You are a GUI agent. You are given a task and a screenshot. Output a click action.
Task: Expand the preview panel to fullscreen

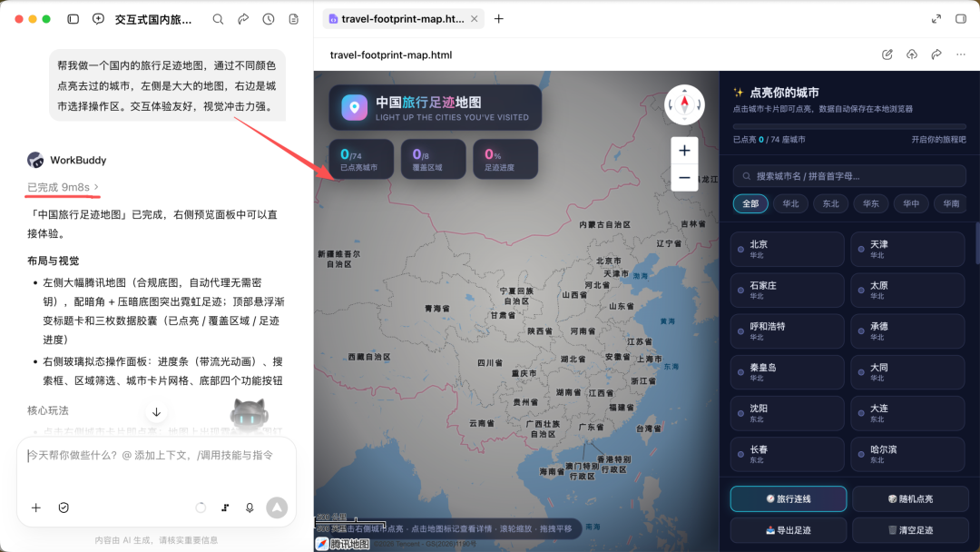pos(936,19)
